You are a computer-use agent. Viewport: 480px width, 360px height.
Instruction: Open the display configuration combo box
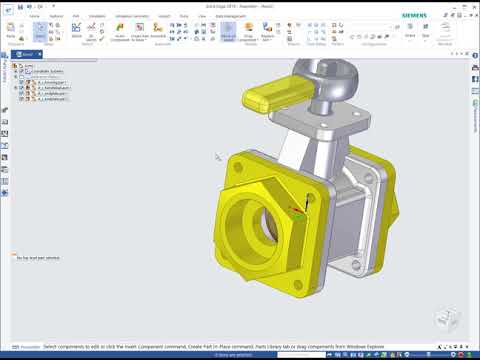(372, 27)
